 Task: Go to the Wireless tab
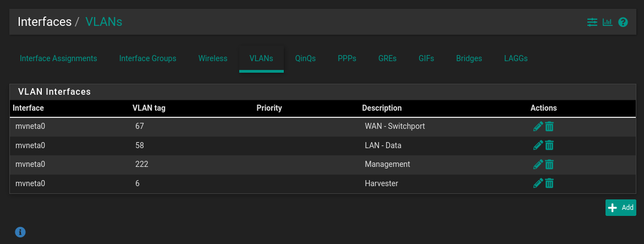point(213,58)
